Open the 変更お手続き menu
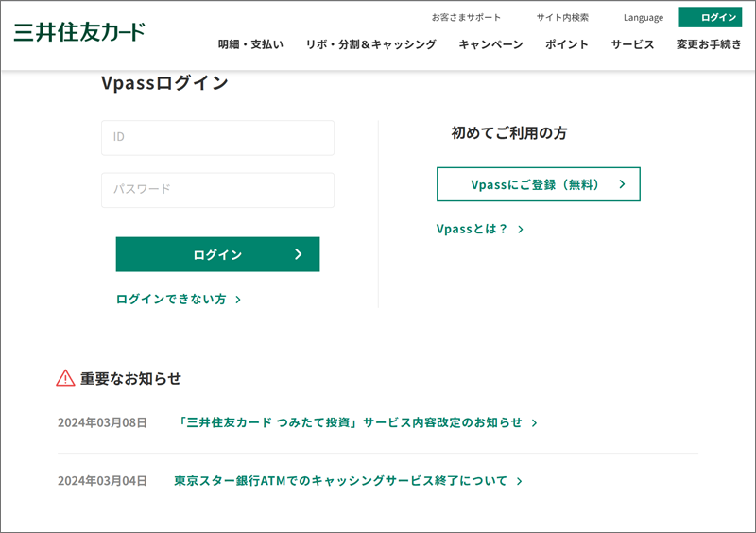 point(709,44)
